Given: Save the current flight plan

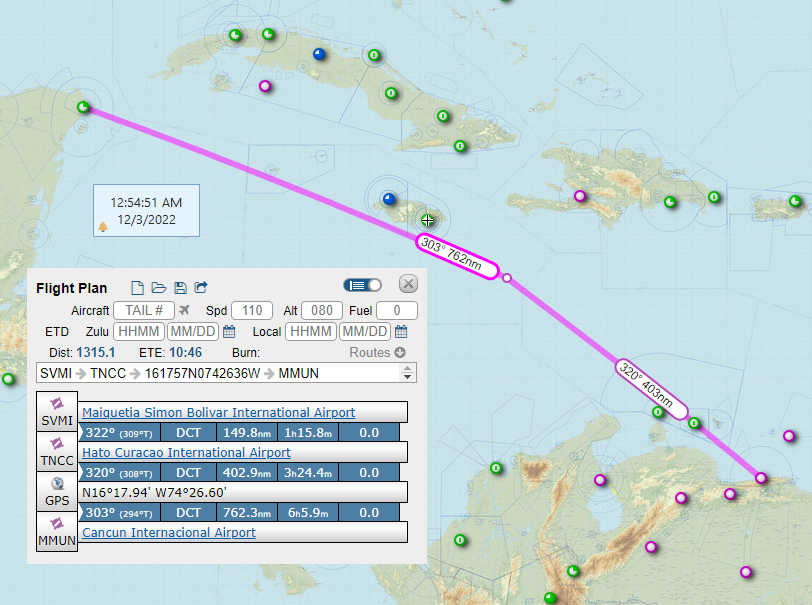Looking at the screenshot, I should 180,287.
